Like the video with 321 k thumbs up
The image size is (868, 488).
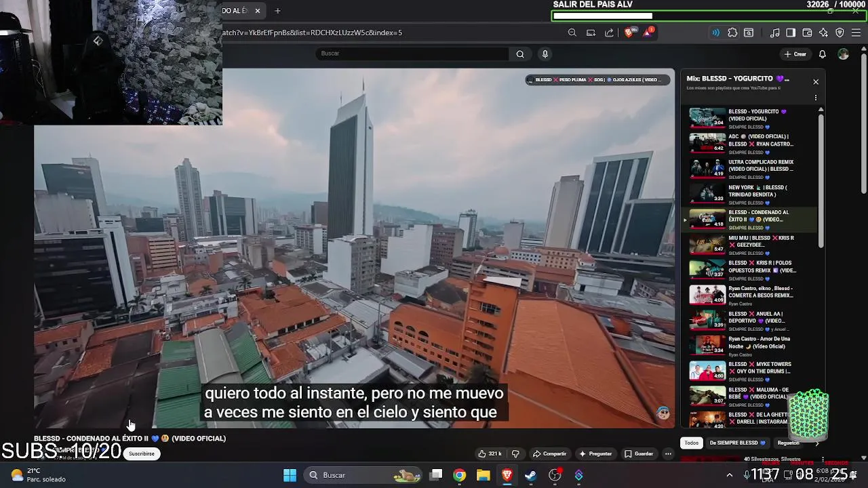coord(490,453)
